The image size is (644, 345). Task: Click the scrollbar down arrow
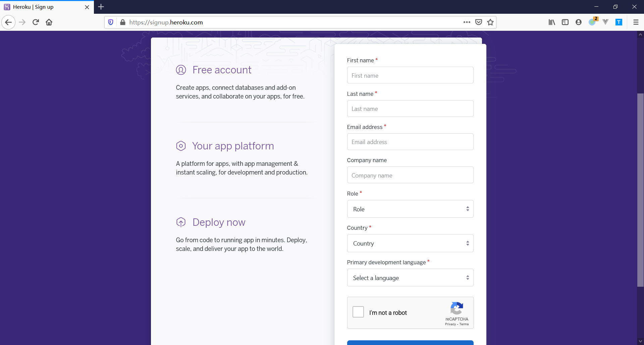(640, 341)
